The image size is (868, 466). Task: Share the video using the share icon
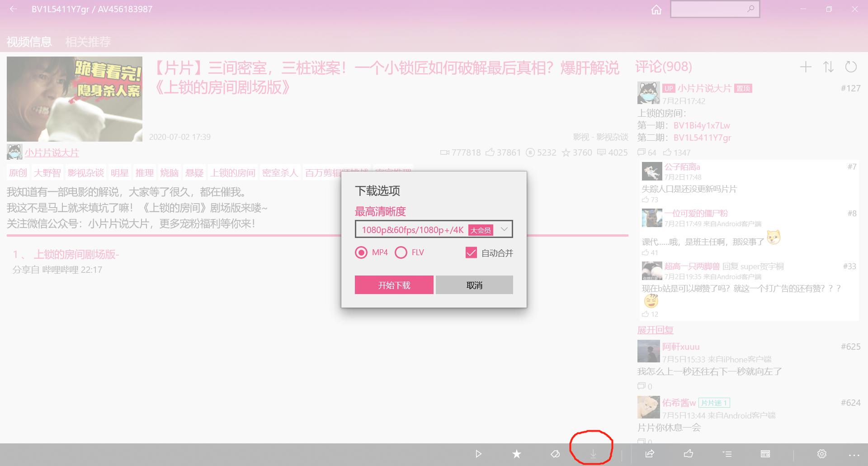pyautogui.click(x=650, y=454)
